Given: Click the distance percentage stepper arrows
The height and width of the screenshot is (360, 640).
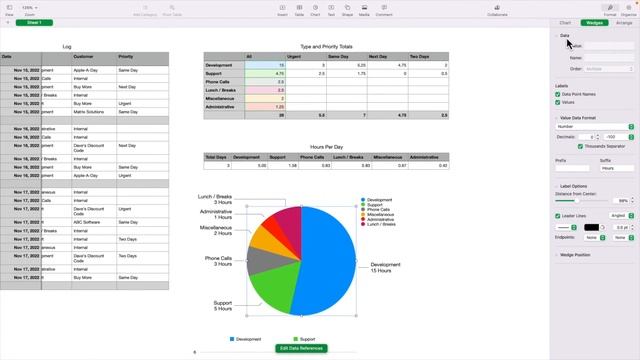Looking at the screenshot, I should pyautogui.click(x=632, y=201).
